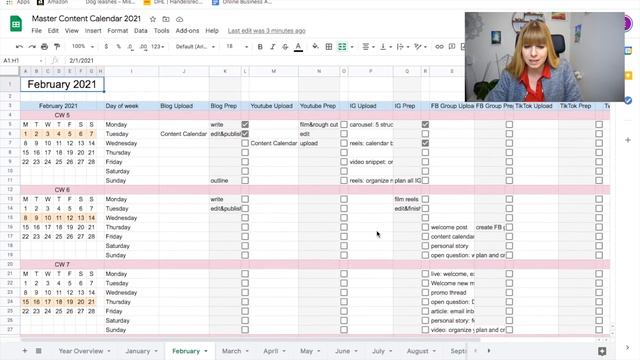
Task: Click the Move to folder icon
Action: coord(166,19)
